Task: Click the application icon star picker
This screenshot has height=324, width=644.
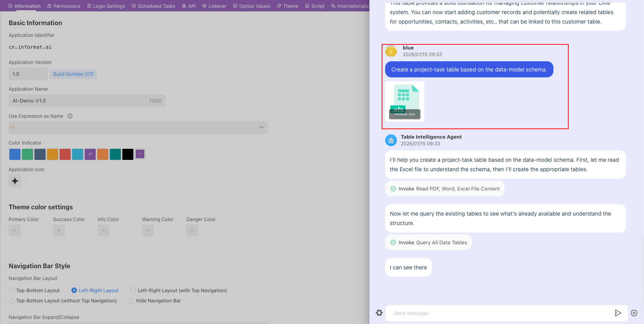Action: coord(15,181)
